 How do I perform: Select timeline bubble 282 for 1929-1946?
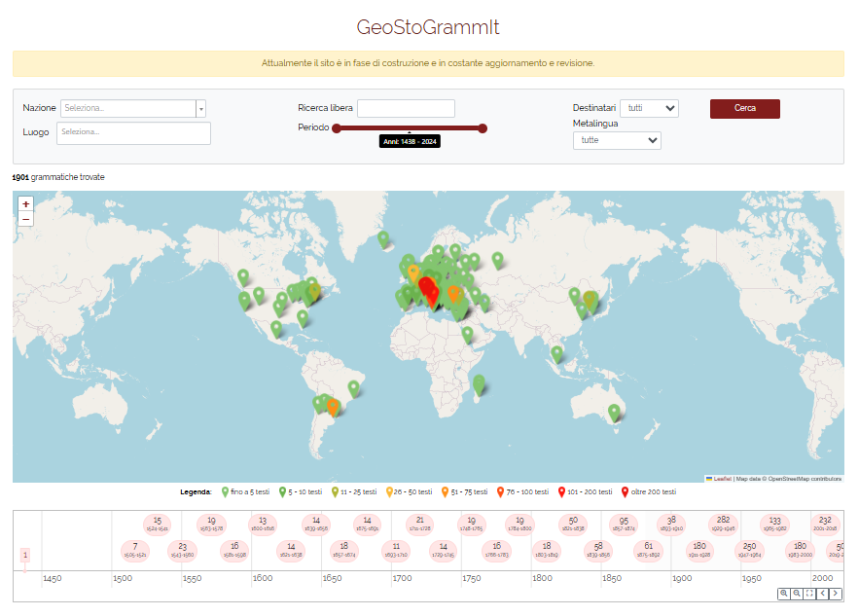723,525
